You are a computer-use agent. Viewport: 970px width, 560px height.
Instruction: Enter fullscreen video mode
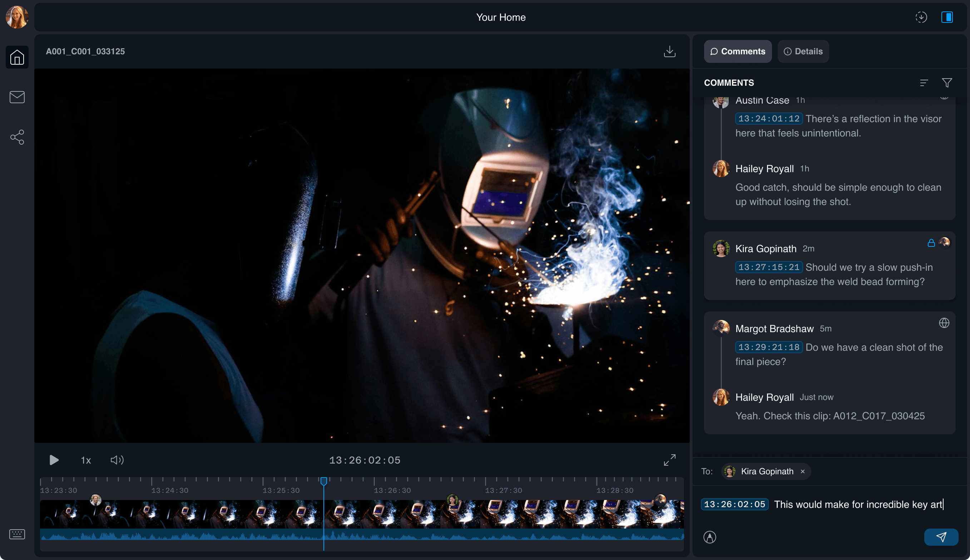(x=669, y=460)
